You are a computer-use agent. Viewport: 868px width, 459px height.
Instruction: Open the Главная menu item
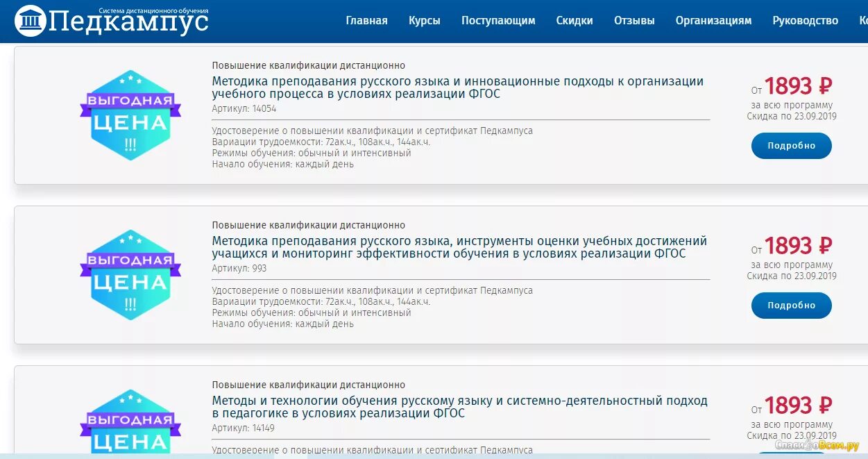(x=366, y=21)
